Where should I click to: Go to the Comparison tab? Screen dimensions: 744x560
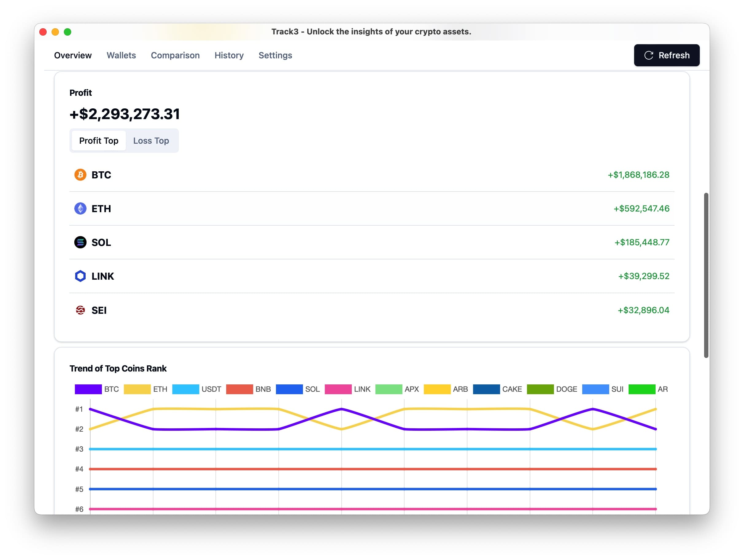point(175,56)
